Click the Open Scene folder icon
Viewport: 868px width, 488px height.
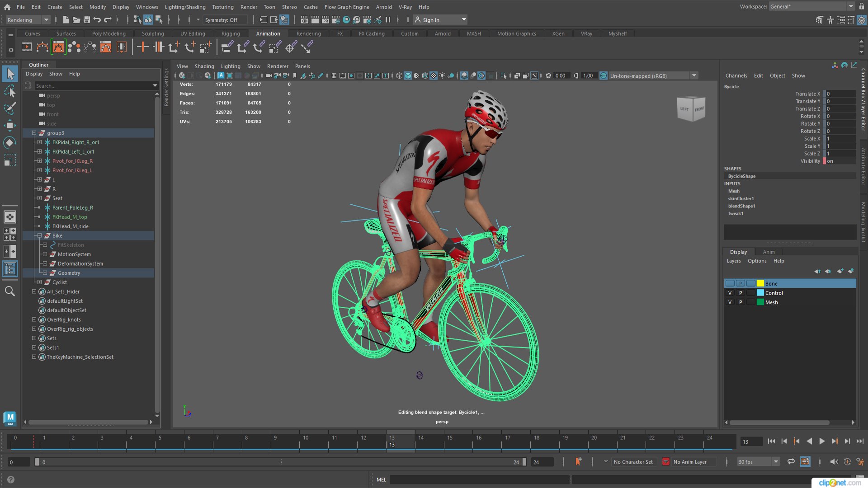76,20
